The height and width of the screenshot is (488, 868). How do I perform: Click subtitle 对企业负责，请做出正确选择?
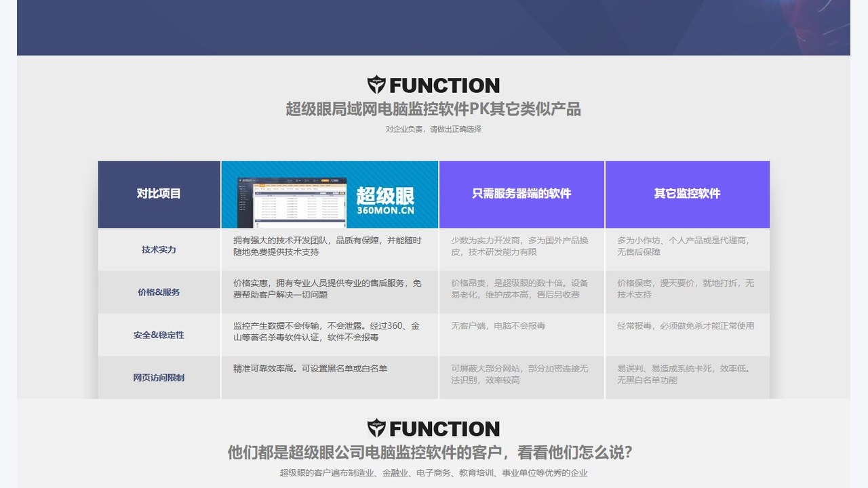(433, 129)
